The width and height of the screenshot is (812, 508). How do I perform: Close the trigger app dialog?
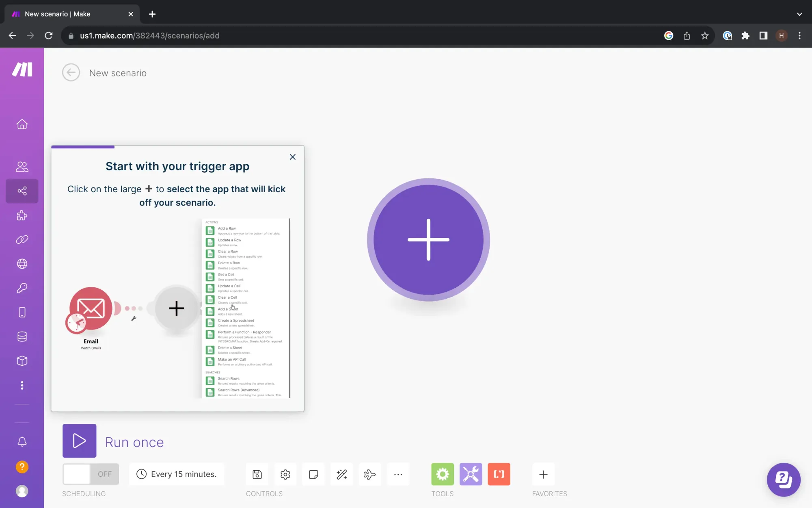point(292,157)
